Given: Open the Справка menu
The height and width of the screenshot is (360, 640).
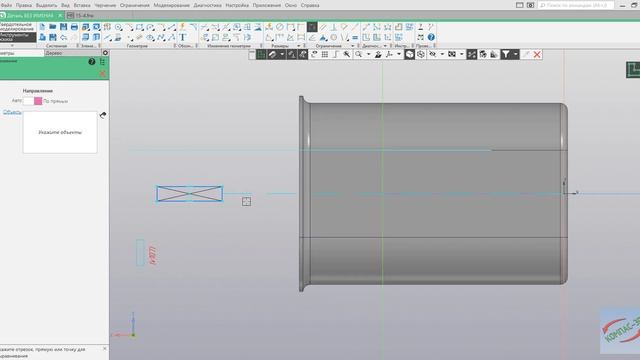Looking at the screenshot, I should point(310,5).
